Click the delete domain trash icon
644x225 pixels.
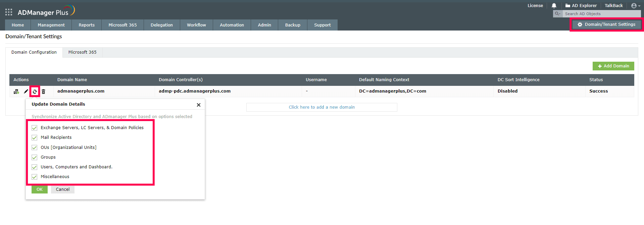43,92
